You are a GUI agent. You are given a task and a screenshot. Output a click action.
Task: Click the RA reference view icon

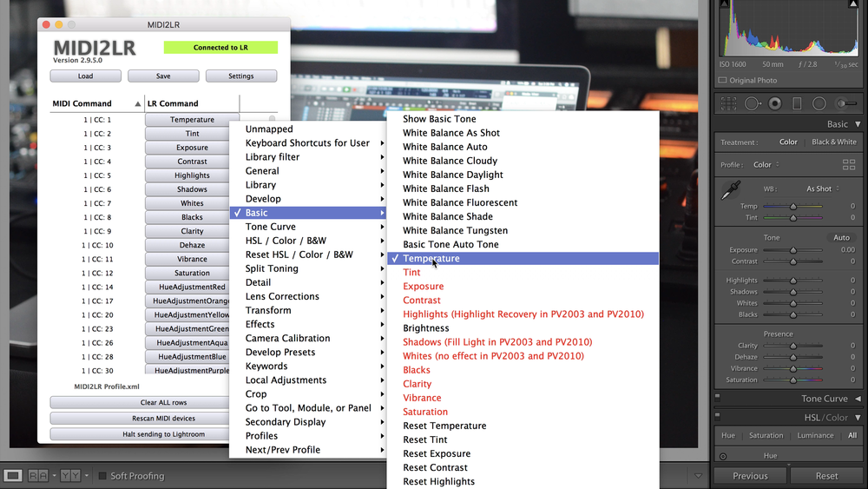(x=37, y=476)
